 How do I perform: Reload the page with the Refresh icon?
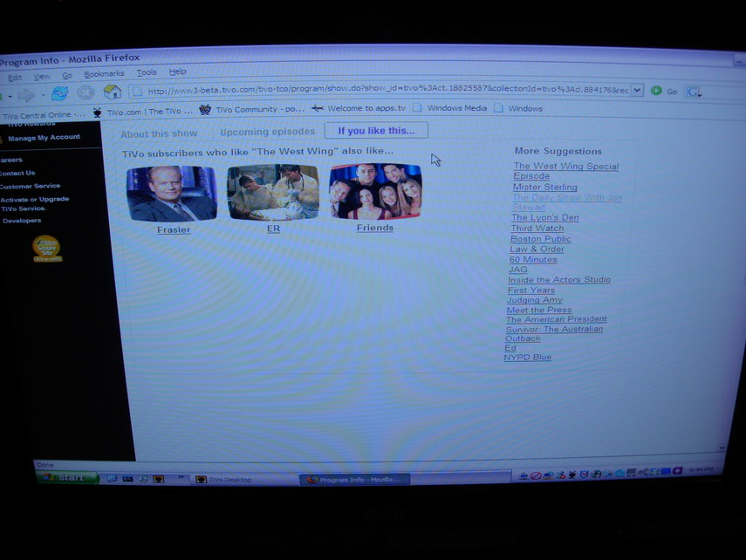tap(60, 93)
